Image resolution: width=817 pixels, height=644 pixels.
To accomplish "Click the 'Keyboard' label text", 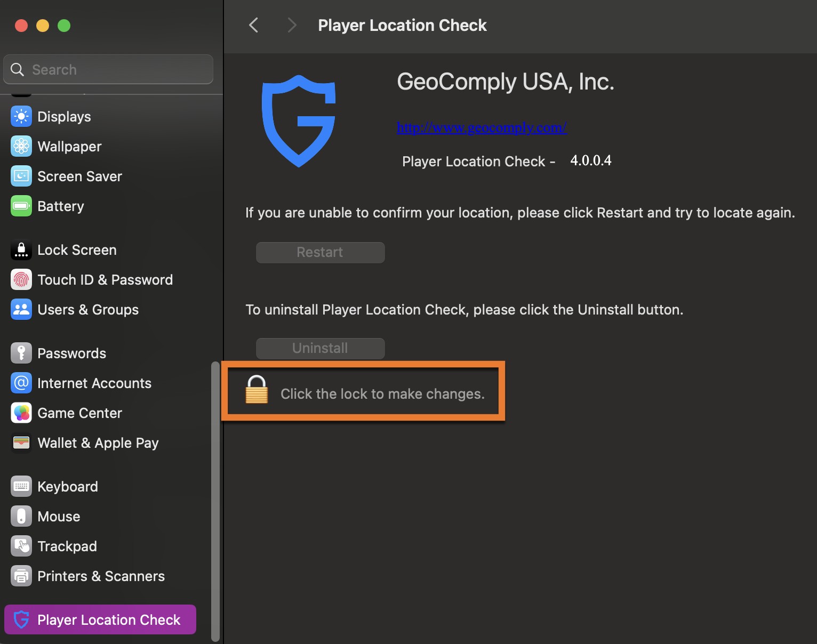I will pyautogui.click(x=68, y=487).
